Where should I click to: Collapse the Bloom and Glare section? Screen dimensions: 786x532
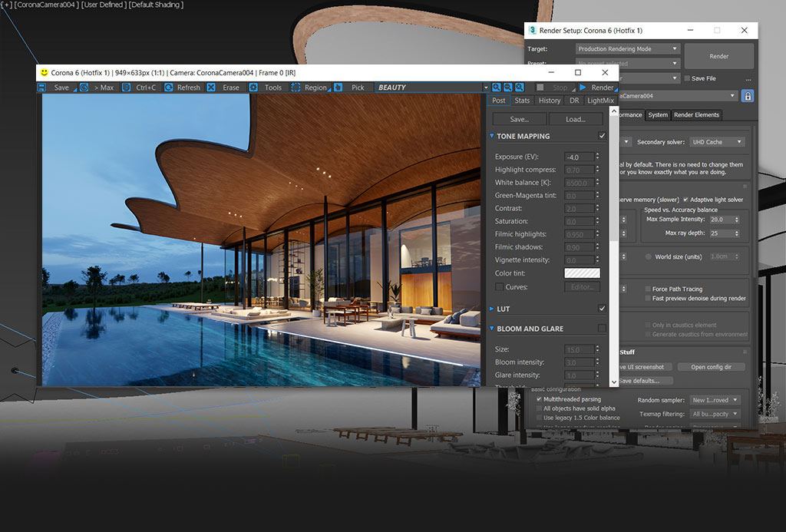[x=491, y=329]
